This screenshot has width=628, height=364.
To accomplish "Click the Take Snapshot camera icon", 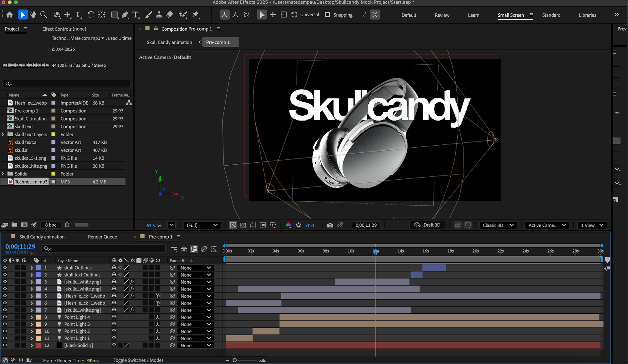I will tap(330, 225).
